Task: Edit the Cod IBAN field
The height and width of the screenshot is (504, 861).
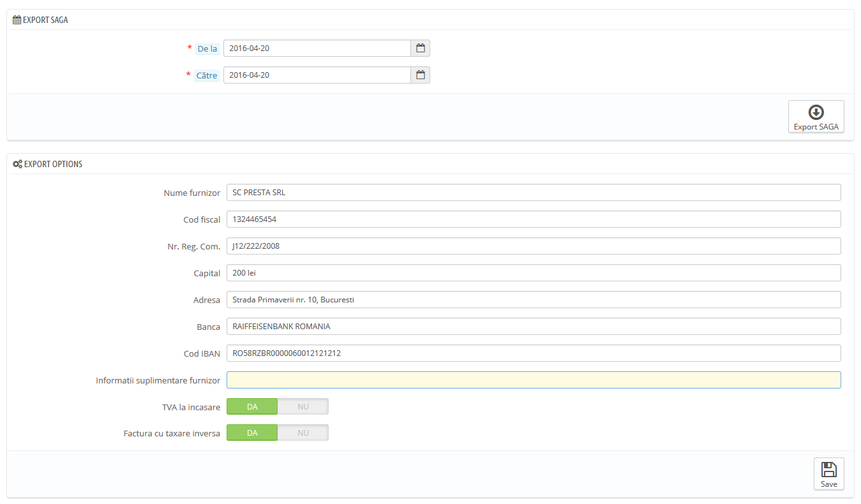Action: point(534,353)
